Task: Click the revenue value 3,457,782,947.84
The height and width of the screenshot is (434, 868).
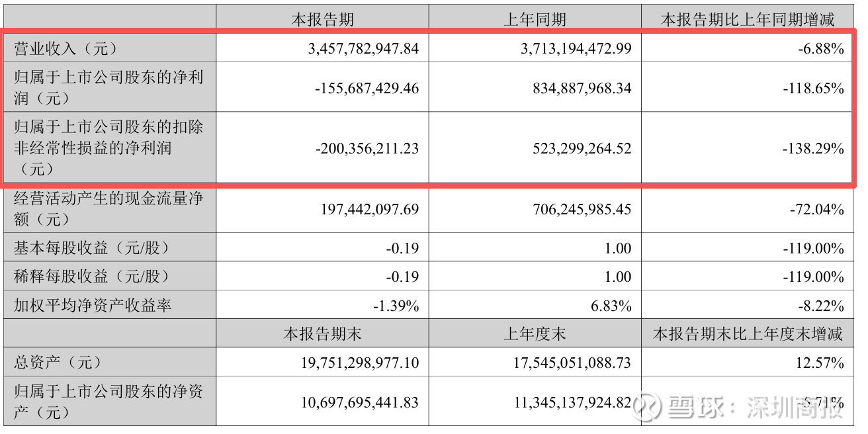Action: [x=363, y=48]
